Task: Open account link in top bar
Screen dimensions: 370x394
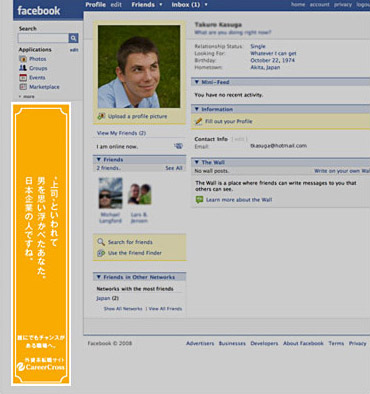Action: [321, 5]
